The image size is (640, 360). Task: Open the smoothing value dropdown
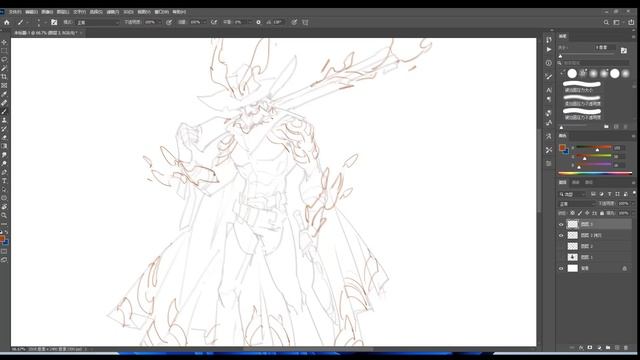[x=249, y=22]
